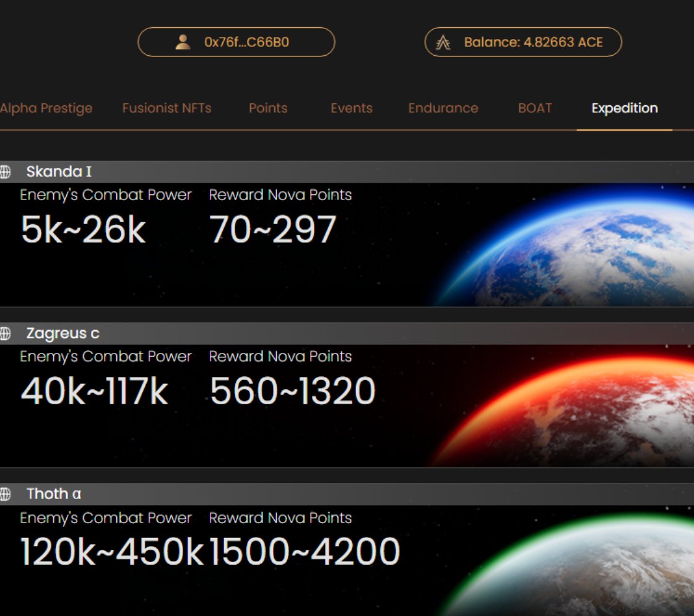Open the BOAT tab
694x616 pixels.
pyautogui.click(x=535, y=108)
